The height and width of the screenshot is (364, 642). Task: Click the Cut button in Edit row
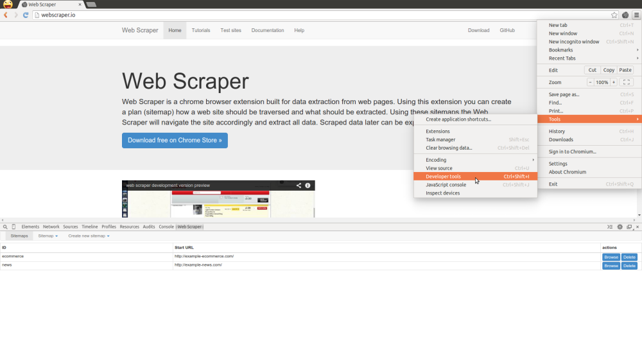592,70
